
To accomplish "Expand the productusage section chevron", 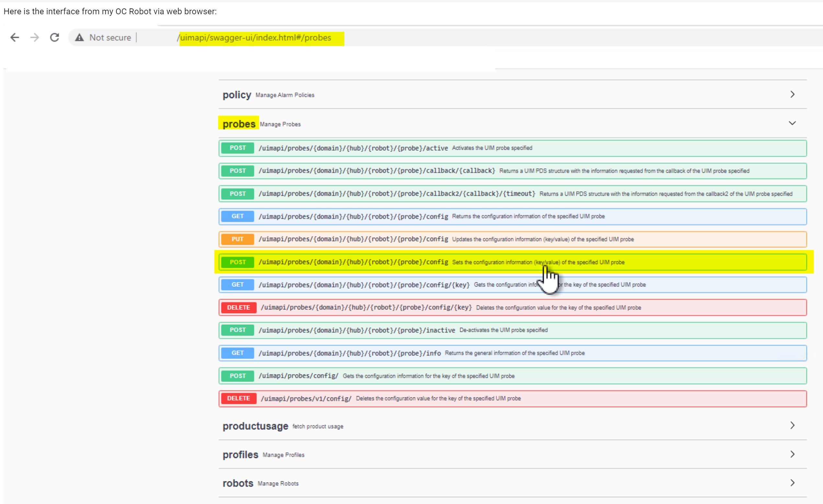I will pos(792,425).
